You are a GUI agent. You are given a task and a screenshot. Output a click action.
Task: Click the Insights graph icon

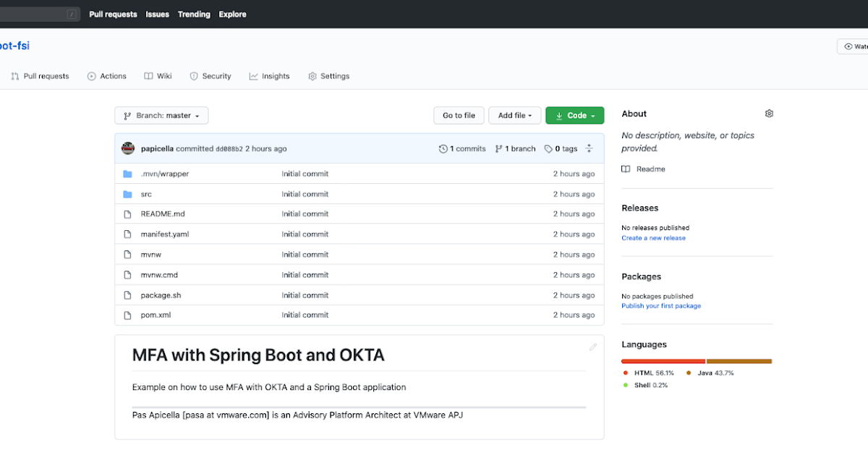pyautogui.click(x=253, y=75)
